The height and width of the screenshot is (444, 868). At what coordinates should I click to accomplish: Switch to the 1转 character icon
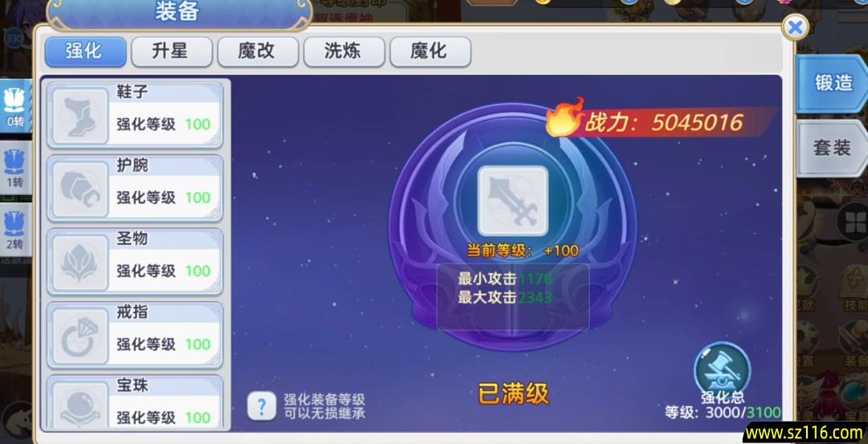tap(15, 169)
